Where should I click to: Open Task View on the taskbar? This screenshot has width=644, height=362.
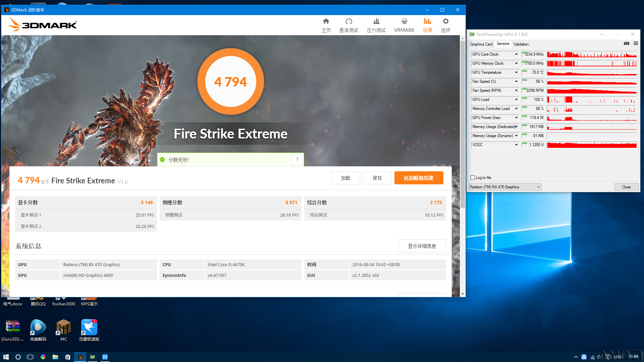[x=30, y=357]
